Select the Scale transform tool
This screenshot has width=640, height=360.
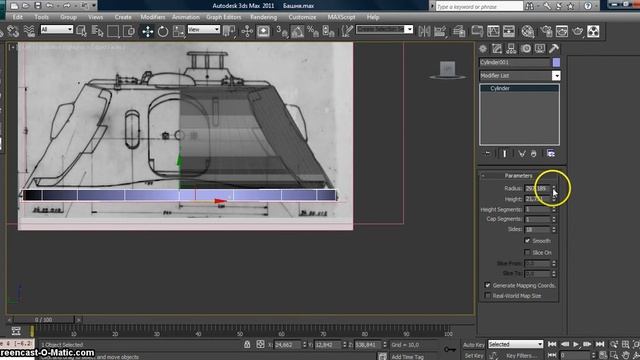click(178, 31)
